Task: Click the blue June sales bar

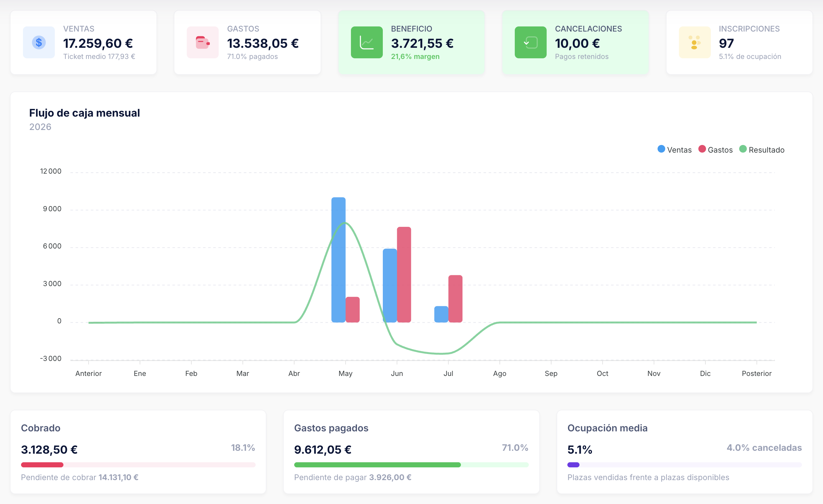Action: pyautogui.click(x=390, y=285)
